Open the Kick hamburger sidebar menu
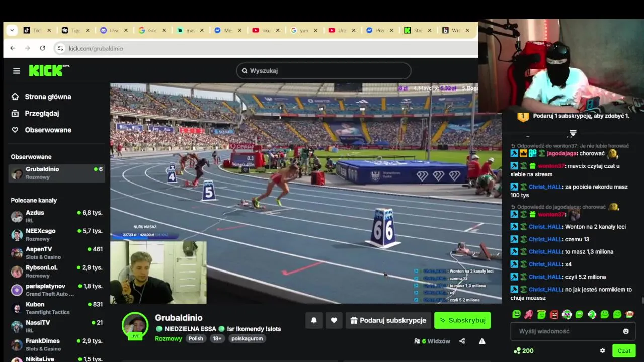This screenshot has width=644, height=362. tap(17, 71)
